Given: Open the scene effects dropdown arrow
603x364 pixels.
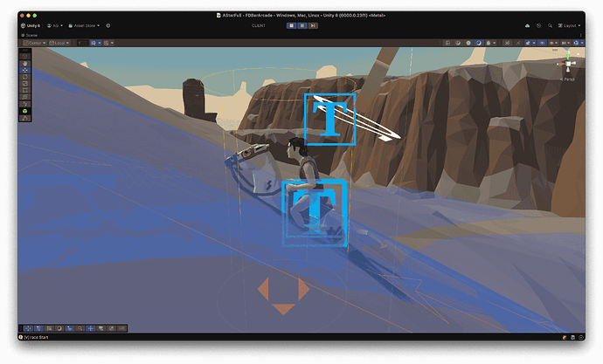Looking at the screenshot, I should coord(534,43).
